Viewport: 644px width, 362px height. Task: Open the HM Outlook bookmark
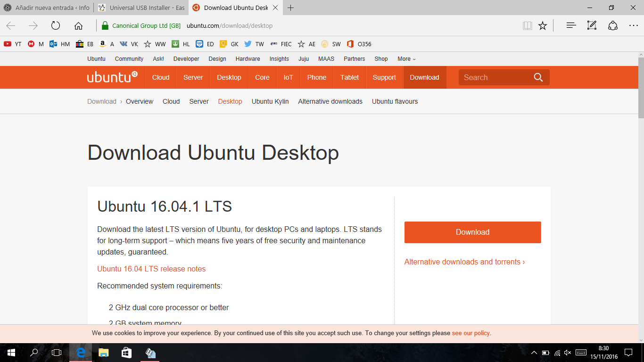[x=60, y=44]
